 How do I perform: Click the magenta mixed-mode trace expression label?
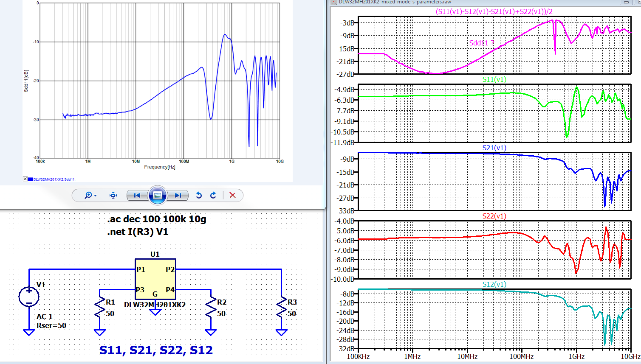tap(494, 12)
